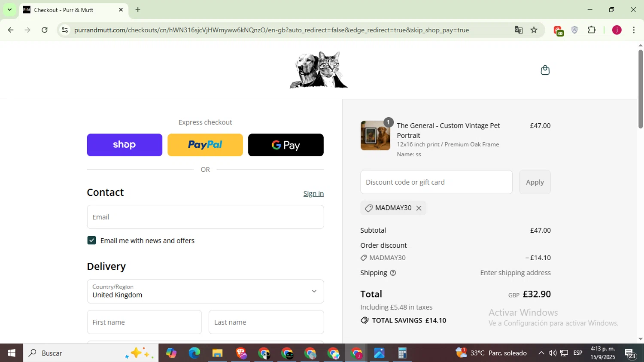Image resolution: width=644 pixels, height=362 pixels.
Task: Click the Purr & Mutt dog and cat logo
Action: coord(319,70)
